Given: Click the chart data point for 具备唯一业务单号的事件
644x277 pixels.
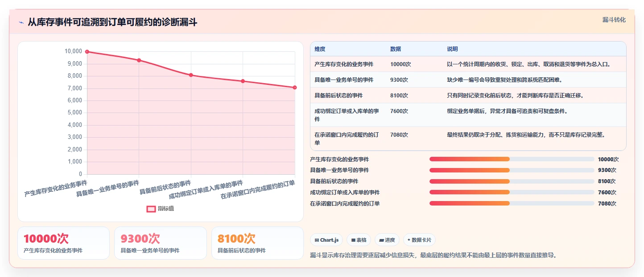Looking at the screenshot, I should click(139, 60).
